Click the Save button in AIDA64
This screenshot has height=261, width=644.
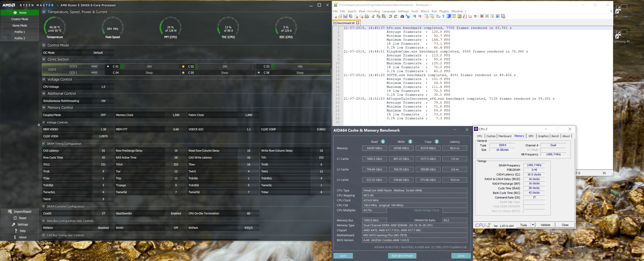343,256
